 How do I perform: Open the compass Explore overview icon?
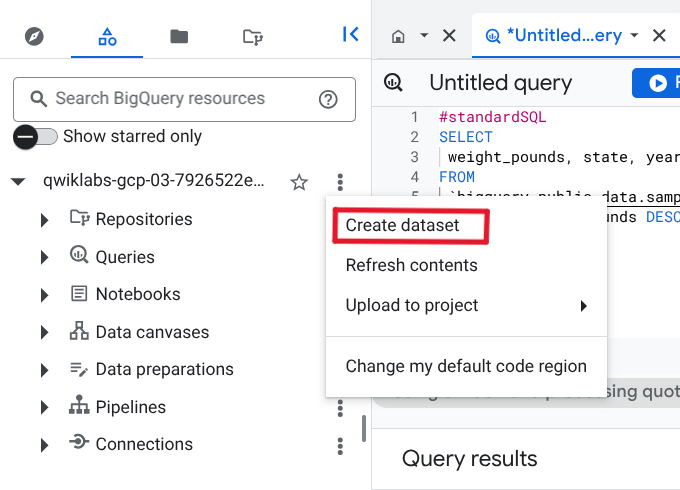tap(34, 36)
